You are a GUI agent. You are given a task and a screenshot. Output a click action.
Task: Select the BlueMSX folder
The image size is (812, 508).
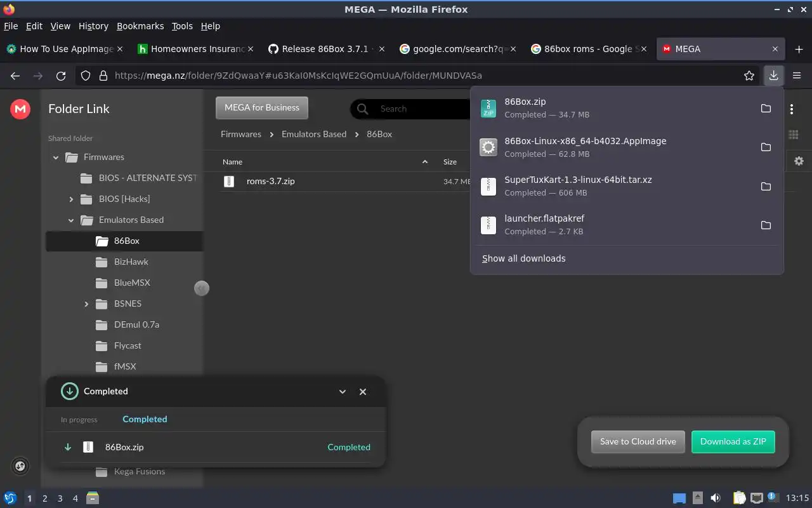132,283
